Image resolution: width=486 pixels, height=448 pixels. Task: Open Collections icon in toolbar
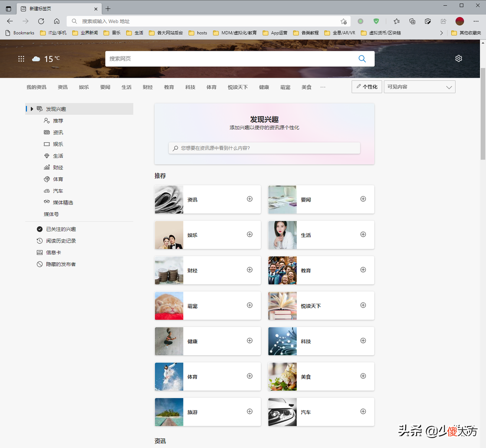point(412,21)
